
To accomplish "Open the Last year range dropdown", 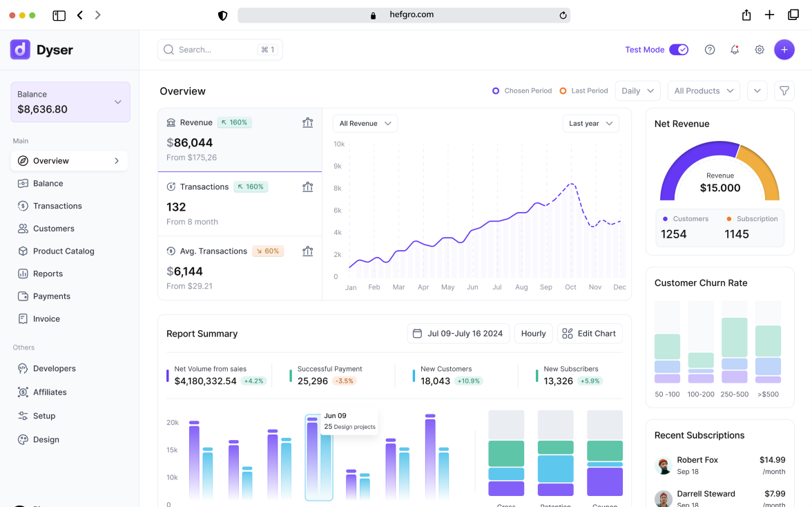I will pyautogui.click(x=590, y=124).
